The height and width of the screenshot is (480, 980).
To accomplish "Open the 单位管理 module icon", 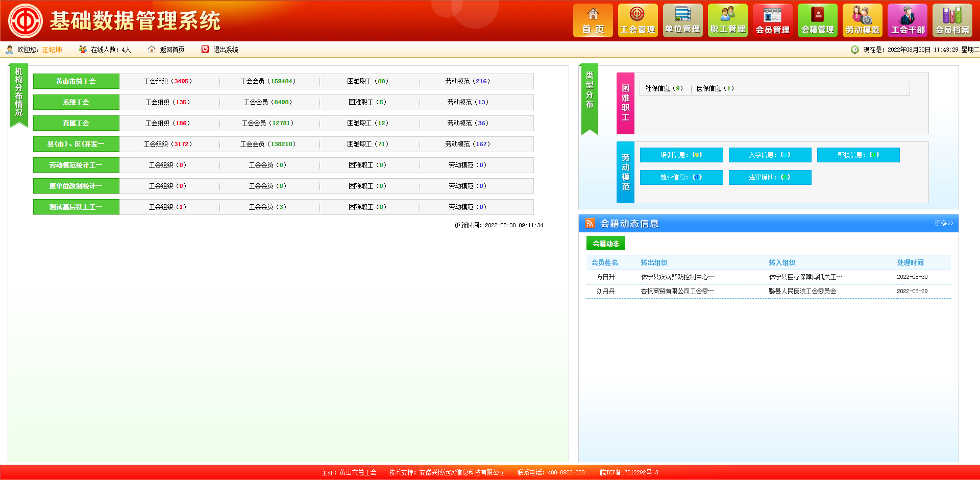I will coord(682,21).
